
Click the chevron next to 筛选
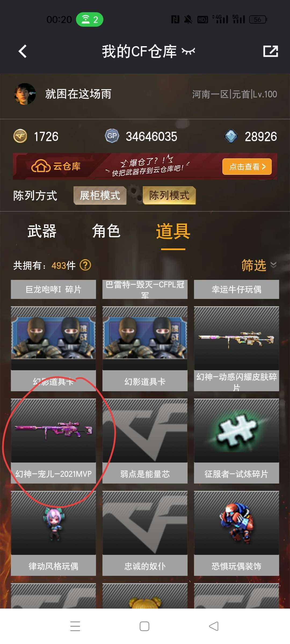click(273, 265)
